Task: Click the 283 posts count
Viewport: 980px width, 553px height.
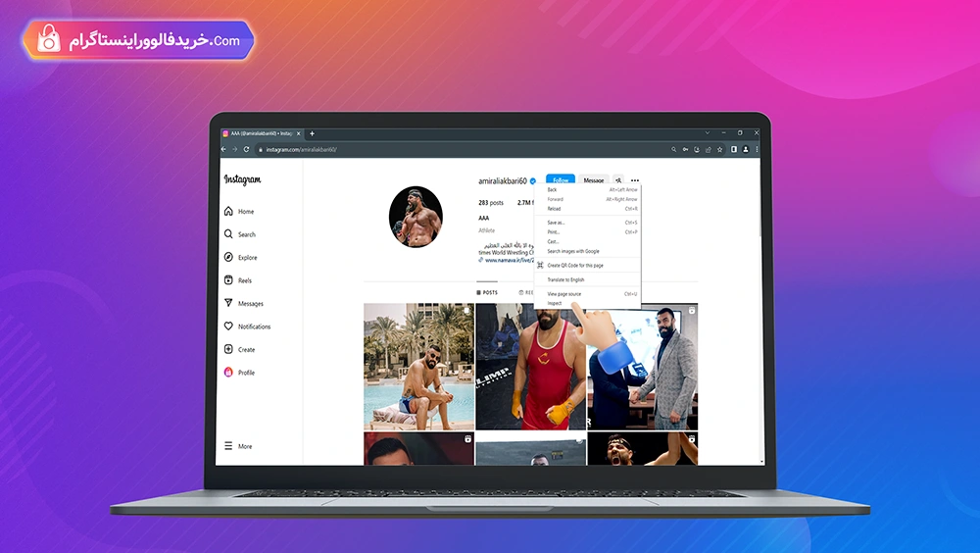Action: pos(491,203)
